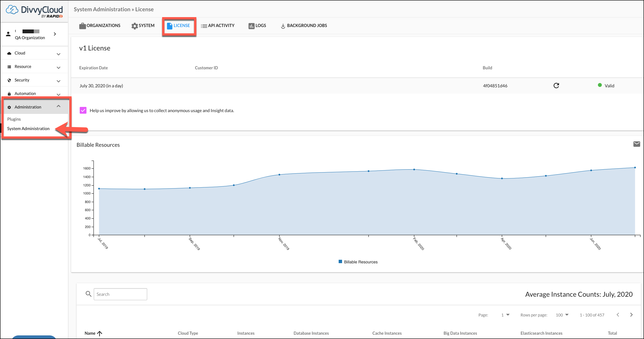This screenshot has width=644, height=339.
Task: Sort by Big Data Instances column
Action: pyautogui.click(x=460, y=333)
